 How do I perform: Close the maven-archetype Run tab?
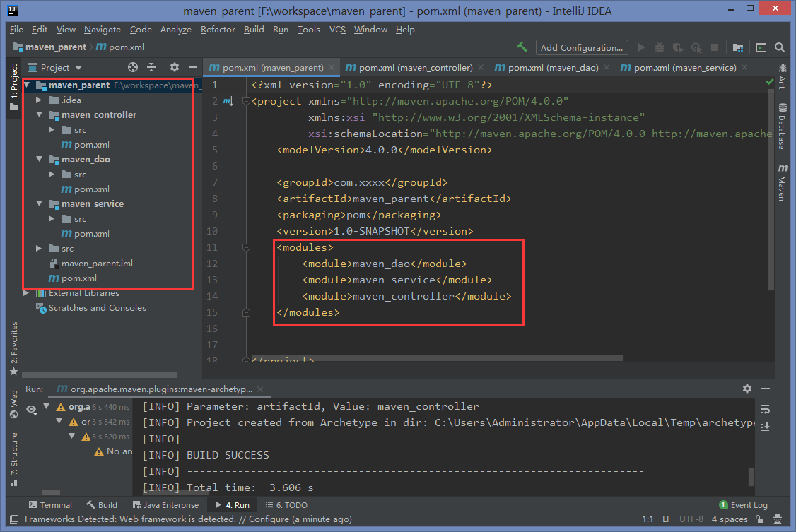coord(260,389)
